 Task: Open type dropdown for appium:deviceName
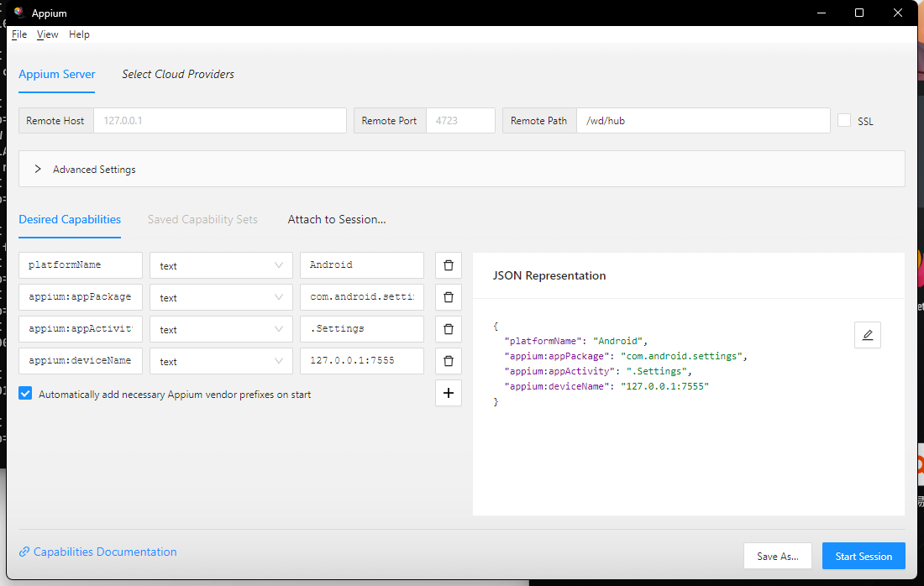click(x=221, y=360)
